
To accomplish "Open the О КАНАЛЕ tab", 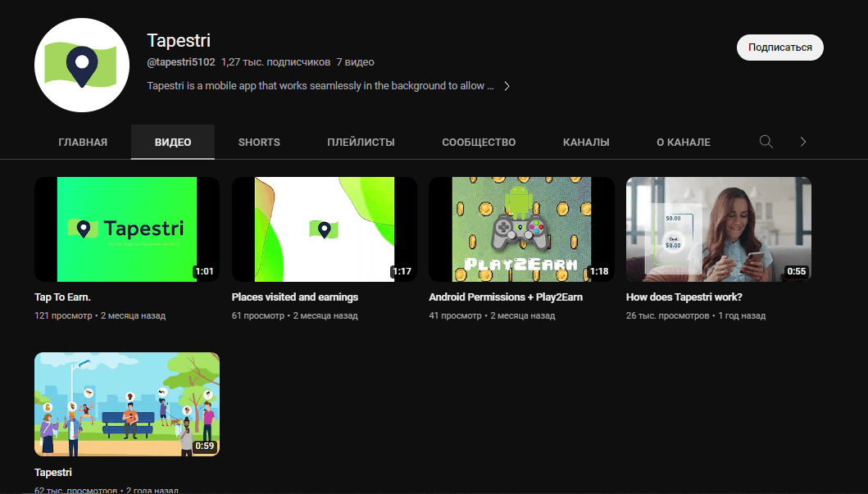I will (x=684, y=142).
